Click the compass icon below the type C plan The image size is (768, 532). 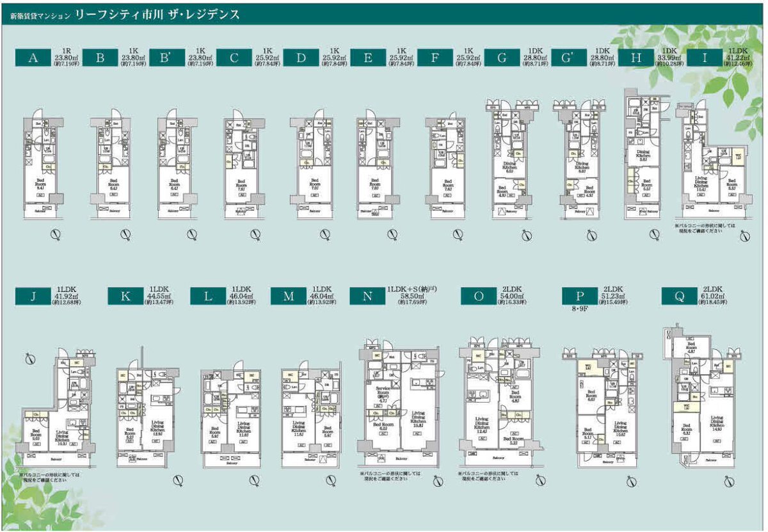[x=255, y=236]
